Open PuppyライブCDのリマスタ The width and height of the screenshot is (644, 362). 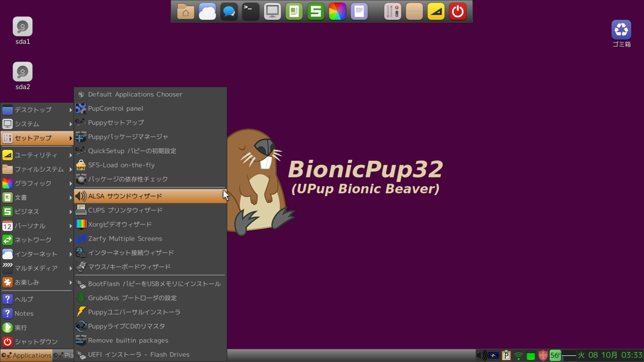click(150, 327)
